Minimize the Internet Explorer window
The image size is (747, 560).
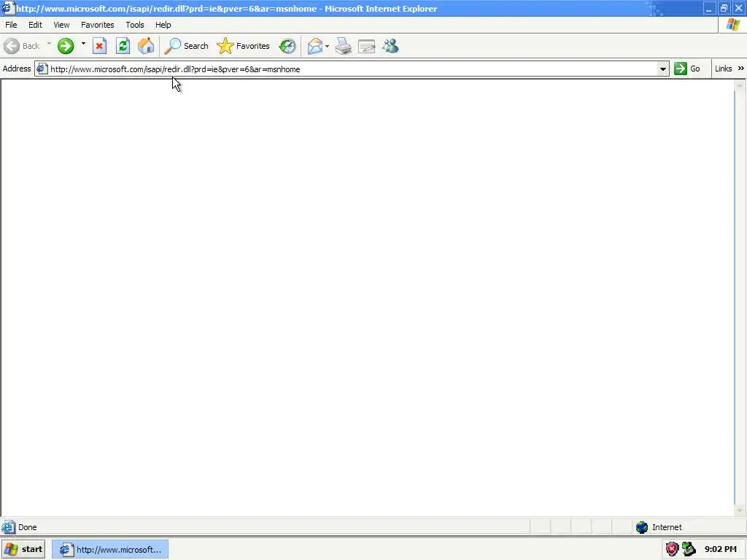(709, 8)
